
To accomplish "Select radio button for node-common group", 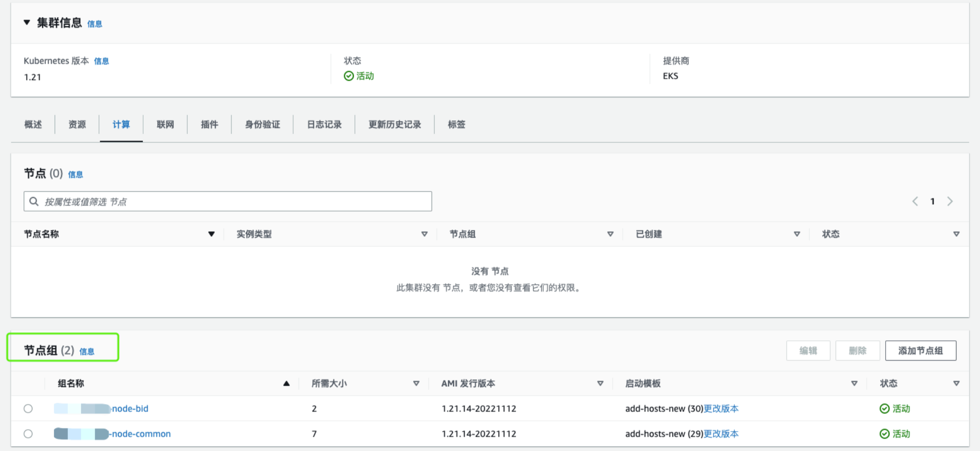I will 28,434.
